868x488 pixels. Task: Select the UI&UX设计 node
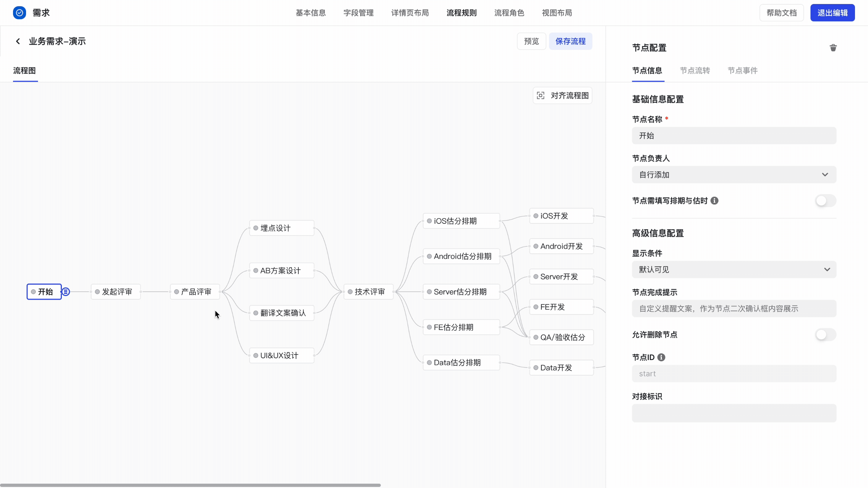(x=282, y=355)
